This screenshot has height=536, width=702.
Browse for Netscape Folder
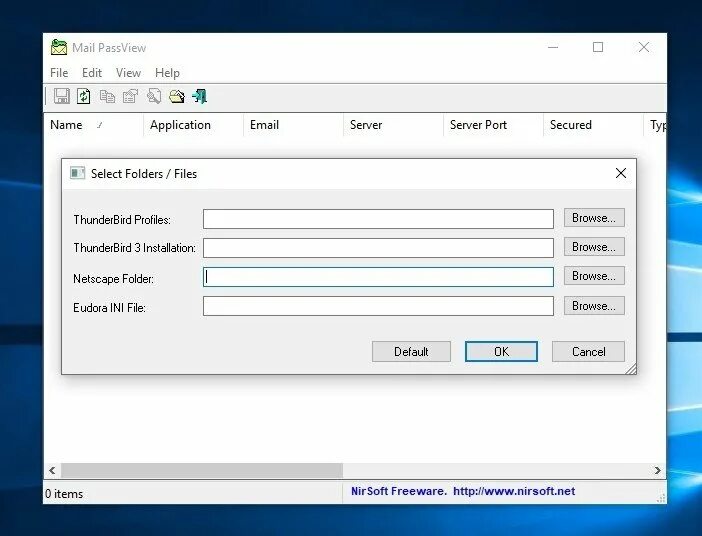(x=594, y=276)
